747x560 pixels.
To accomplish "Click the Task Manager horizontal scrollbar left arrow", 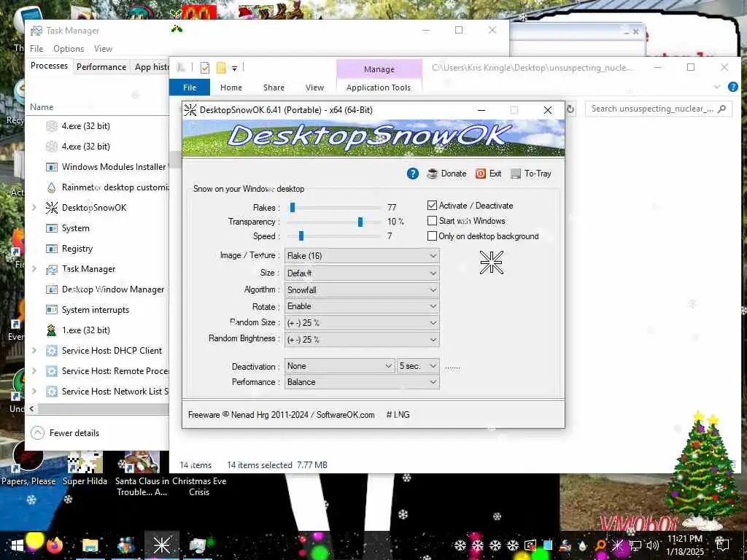I will tap(32, 408).
